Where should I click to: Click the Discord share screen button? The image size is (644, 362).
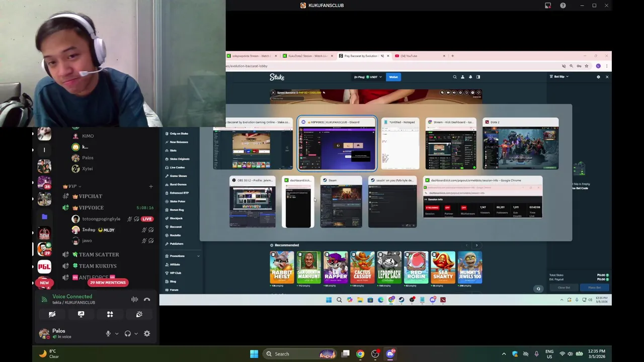(x=81, y=314)
